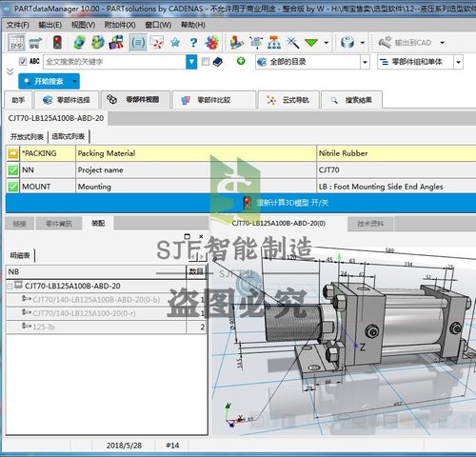Select the 开放式列表 tab

(27, 137)
